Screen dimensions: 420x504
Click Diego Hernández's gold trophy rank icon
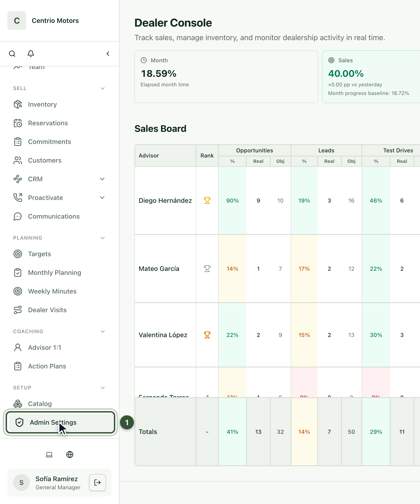coord(207,200)
